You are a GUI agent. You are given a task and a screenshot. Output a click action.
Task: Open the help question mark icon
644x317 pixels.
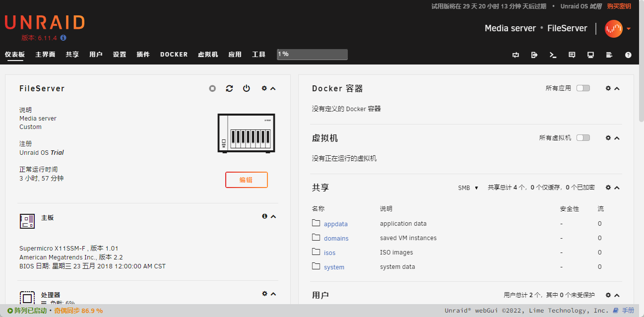pyautogui.click(x=628, y=55)
